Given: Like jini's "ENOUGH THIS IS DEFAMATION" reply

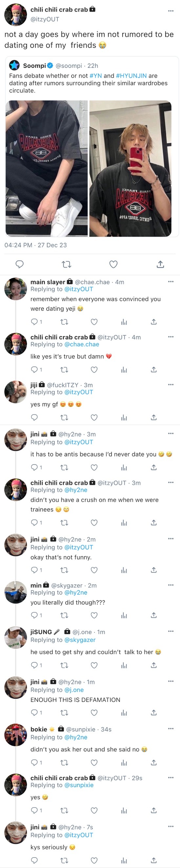Looking at the screenshot, I should pos(94,712).
